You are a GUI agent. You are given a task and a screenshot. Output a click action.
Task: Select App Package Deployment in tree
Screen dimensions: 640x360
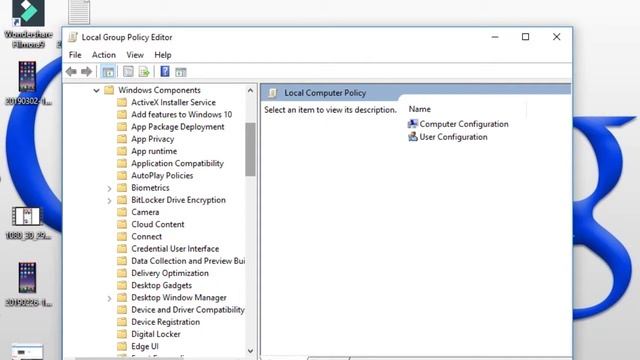178,127
